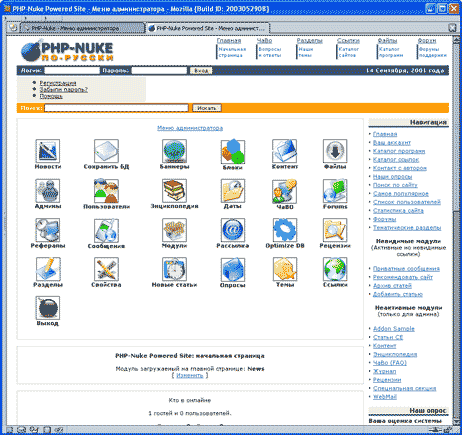Screen dimensions: 462x435
Task: Open the Новые статьи clock icon
Action: tap(174, 269)
